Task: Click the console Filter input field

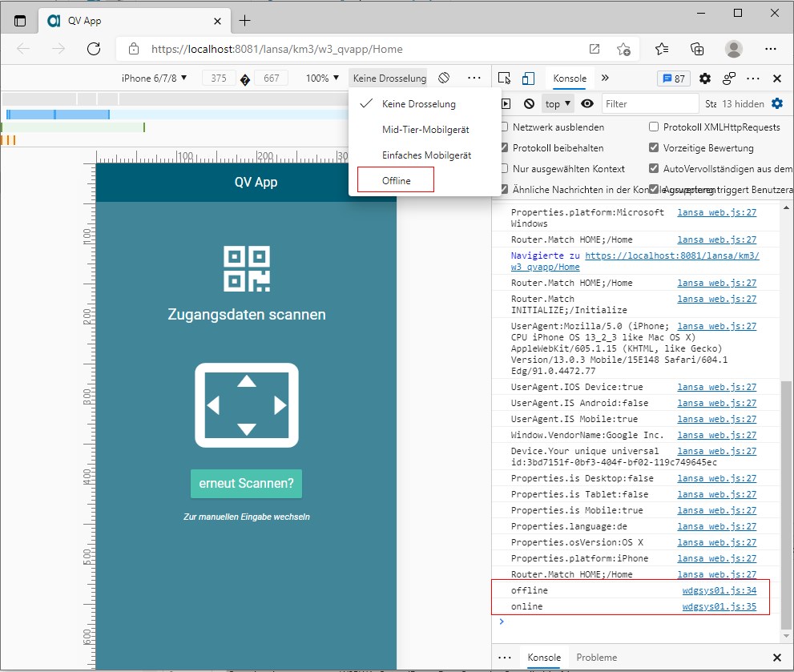Action: [650, 104]
